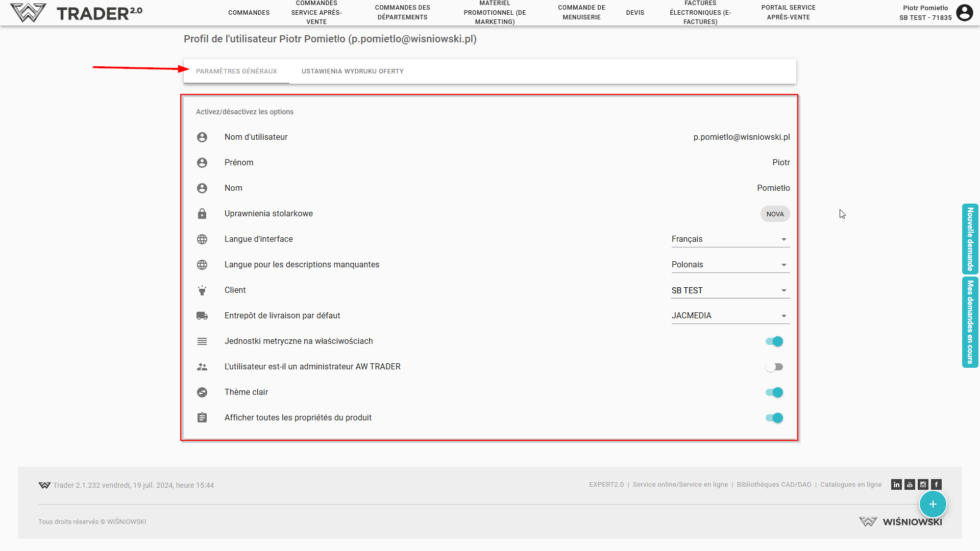Open the JACMEDIA warehouse dropdown

pyautogui.click(x=730, y=316)
